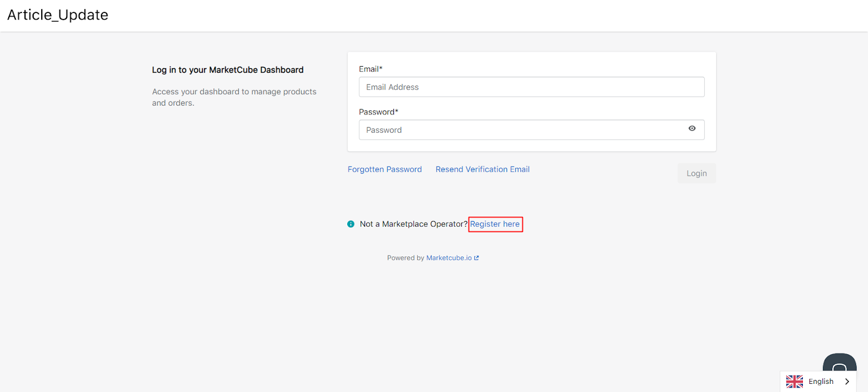Screen dimensions: 868x392
Task: Click Resend Verification Email link
Action: pyautogui.click(x=482, y=169)
